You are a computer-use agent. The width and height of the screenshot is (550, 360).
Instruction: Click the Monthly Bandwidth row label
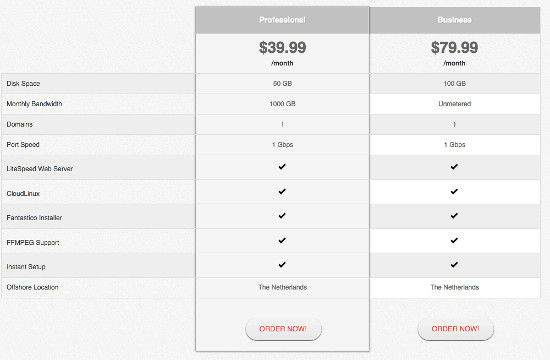point(34,104)
